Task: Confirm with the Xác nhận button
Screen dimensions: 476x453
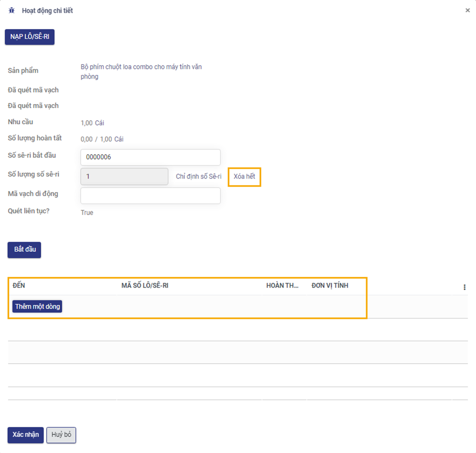Action: [x=25, y=435]
